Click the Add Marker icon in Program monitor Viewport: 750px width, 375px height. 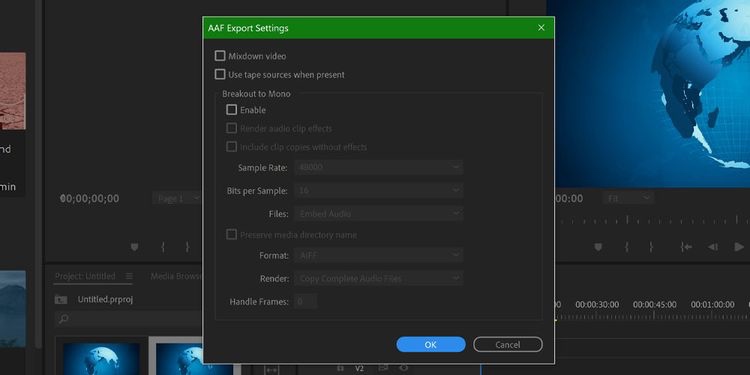point(598,247)
